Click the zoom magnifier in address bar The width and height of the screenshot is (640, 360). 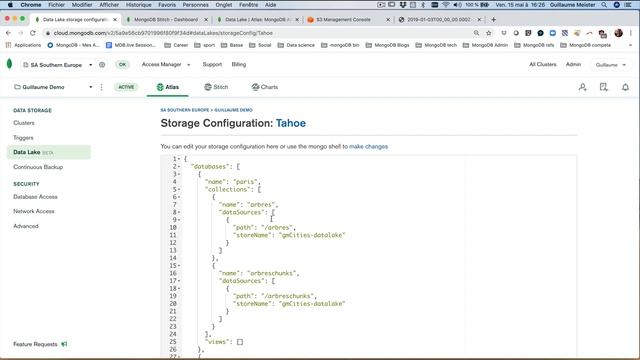[476, 33]
